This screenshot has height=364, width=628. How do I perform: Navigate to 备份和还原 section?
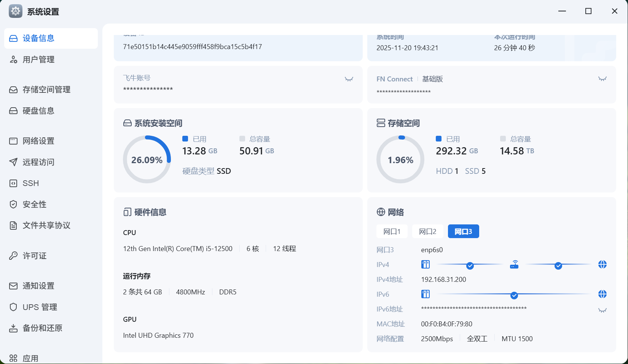point(42,328)
